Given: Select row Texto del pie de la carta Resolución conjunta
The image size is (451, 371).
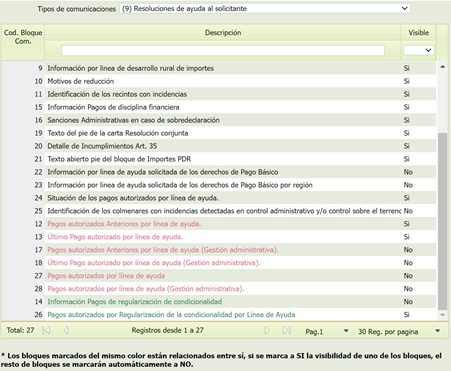Looking at the screenshot, I should coord(219,133).
